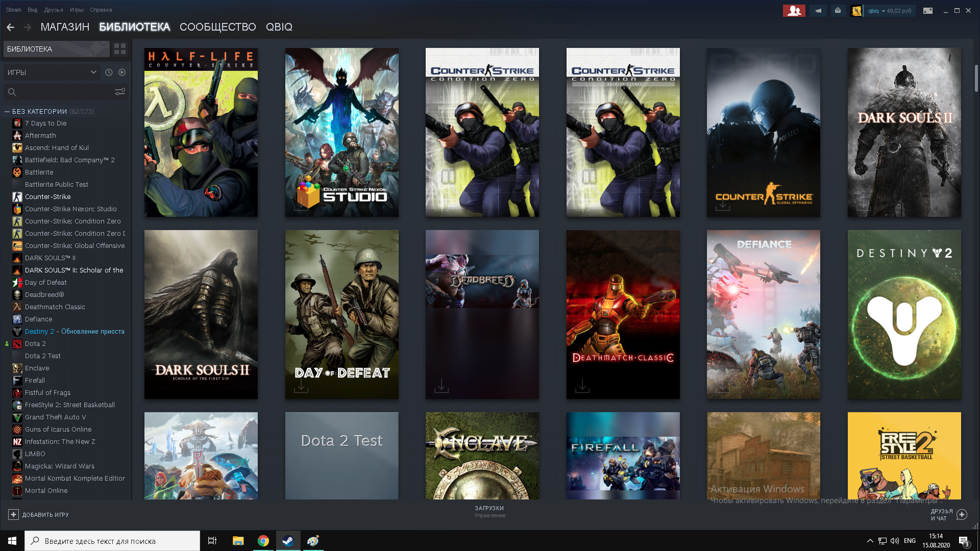Open Counter-Strike Global Offensive cover thumbnail
The image size is (980, 551).
coord(764,133)
